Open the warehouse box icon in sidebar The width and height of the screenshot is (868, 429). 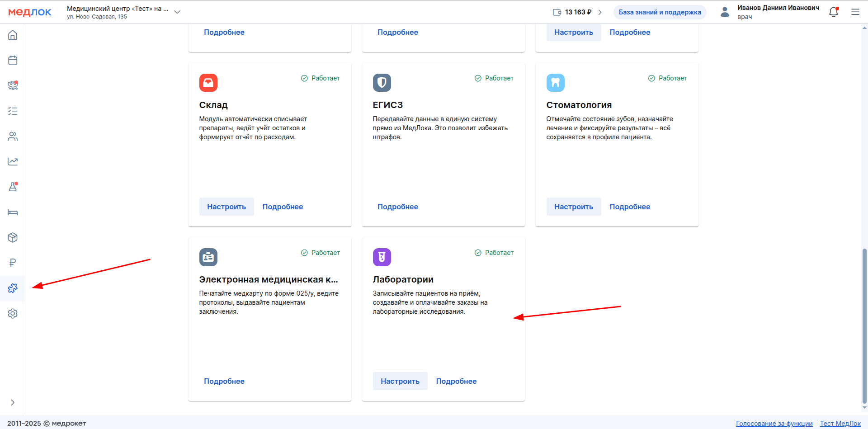pos(13,237)
